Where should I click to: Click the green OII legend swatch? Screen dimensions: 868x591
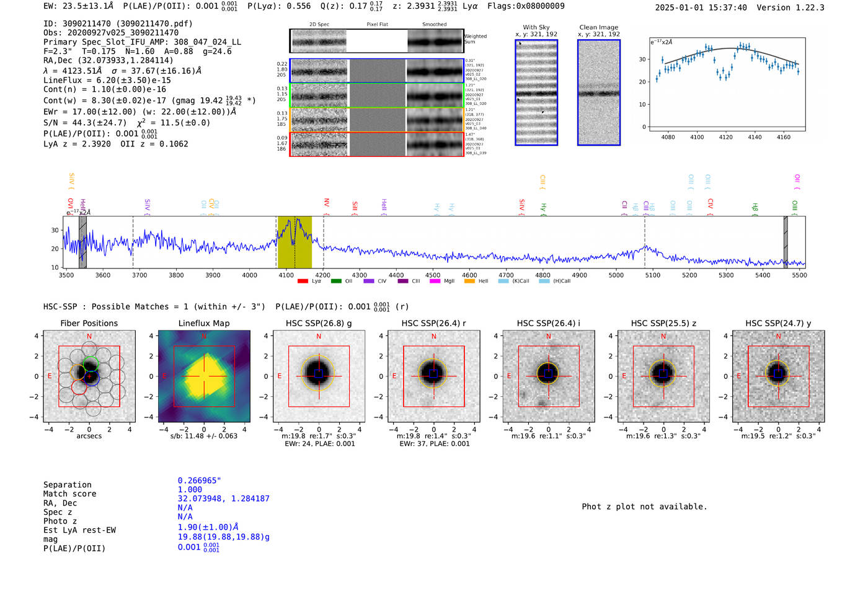[336, 281]
